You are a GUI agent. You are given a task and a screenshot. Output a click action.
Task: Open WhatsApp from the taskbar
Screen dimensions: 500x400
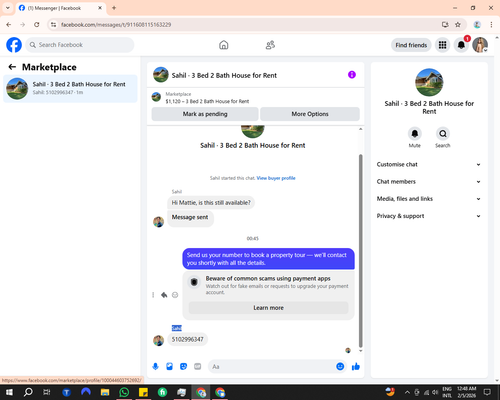[124, 392]
